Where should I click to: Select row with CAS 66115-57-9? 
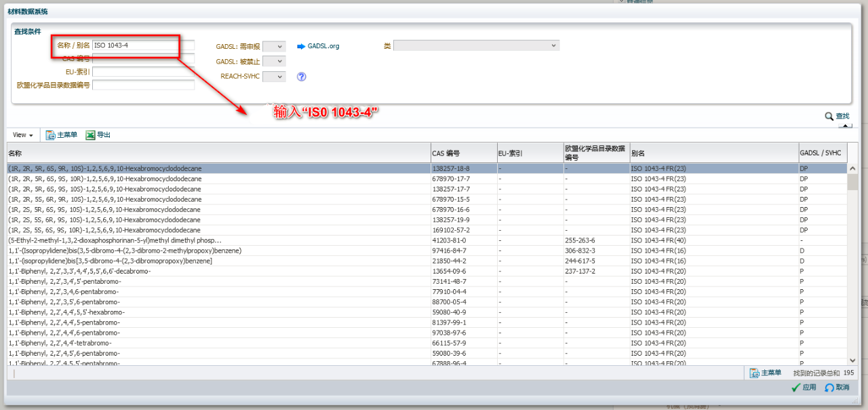click(427, 343)
